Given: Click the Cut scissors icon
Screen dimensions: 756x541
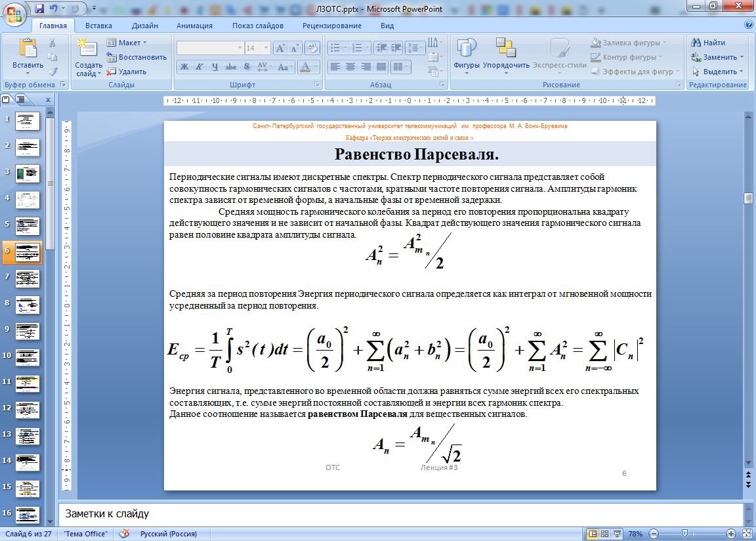Looking at the screenshot, I should click(x=52, y=43).
